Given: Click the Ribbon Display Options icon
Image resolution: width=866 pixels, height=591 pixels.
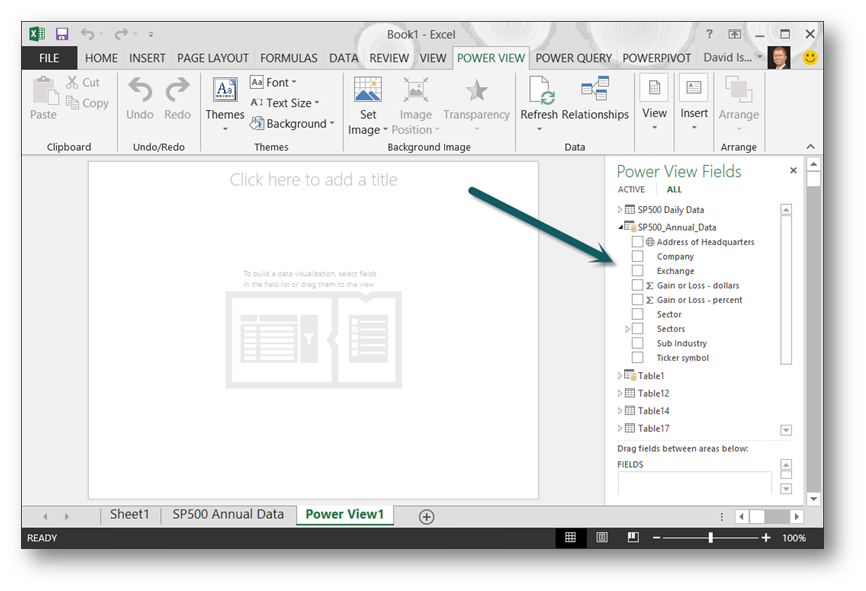Looking at the screenshot, I should pyautogui.click(x=735, y=34).
